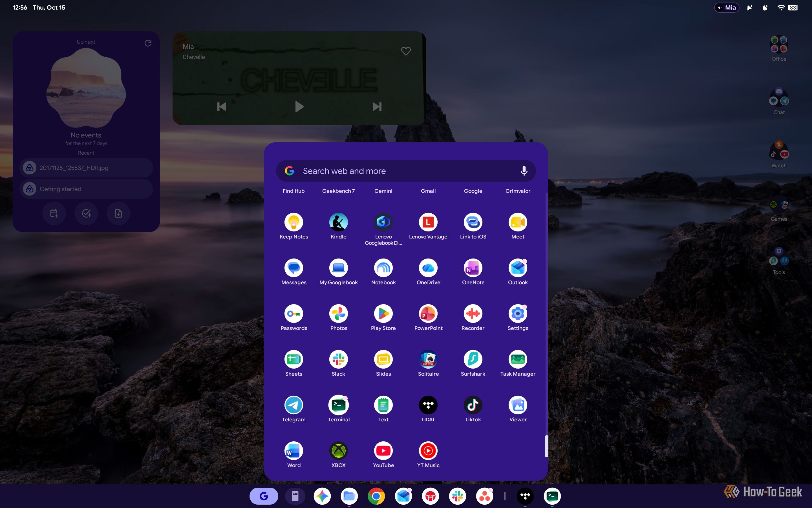Open the My Googlebook app
The height and width of the screenshot is (508, 812).
[338, 268]
